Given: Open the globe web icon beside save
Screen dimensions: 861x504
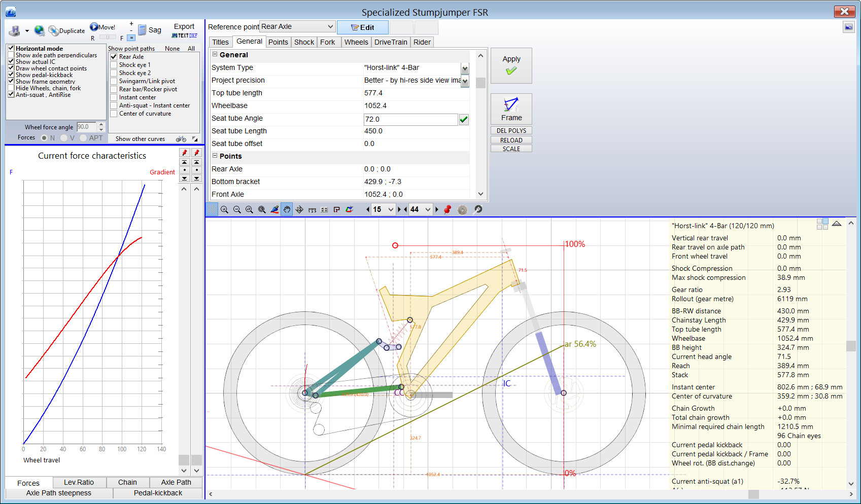Looking at the screenshot, I should click(x=39, y=31).
